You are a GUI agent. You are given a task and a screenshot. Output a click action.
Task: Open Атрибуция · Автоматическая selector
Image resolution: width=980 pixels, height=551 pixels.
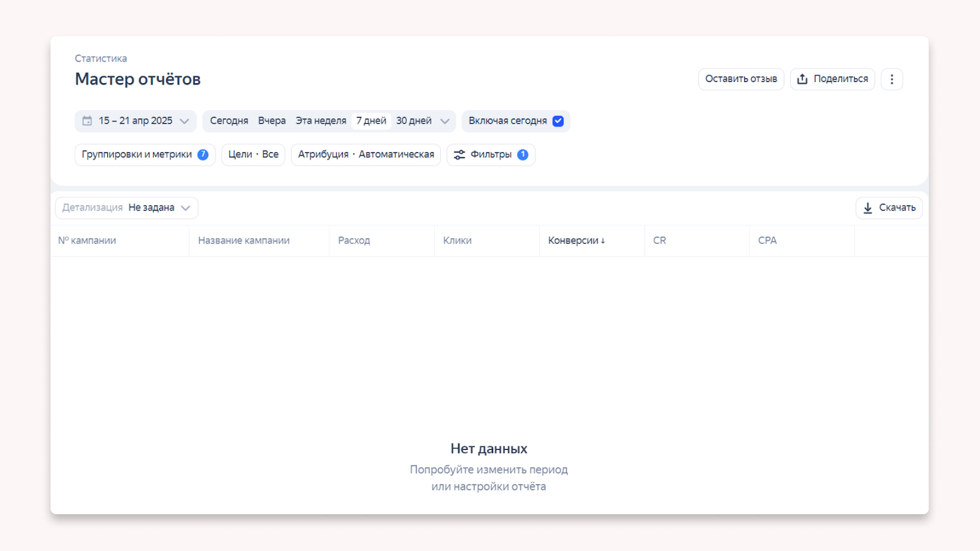coord(366,155)
